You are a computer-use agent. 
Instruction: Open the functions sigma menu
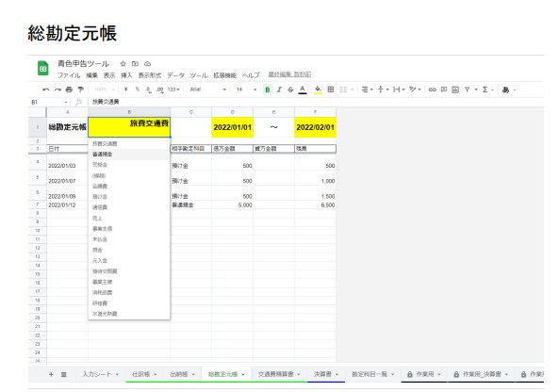[487, 90]
